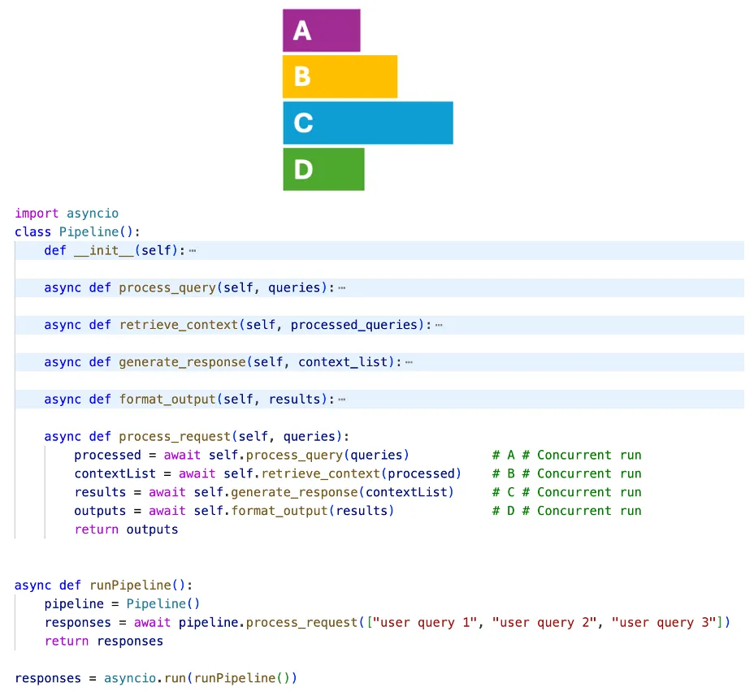Click the '# A # Concurrent run' comment
Image resolution: width=754 pixels, height=700 pixels.
click(x=567, y=456)
